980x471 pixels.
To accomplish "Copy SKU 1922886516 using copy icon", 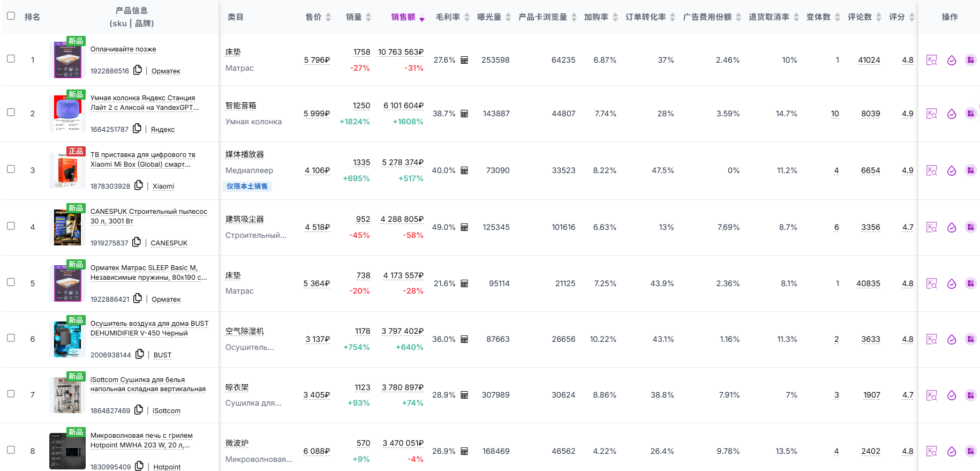I will pyautogui.click(x=138, y=70).
